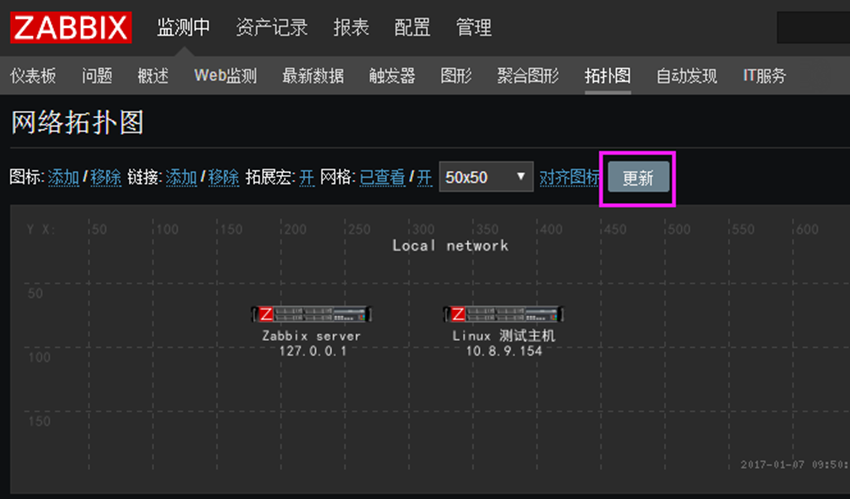
Task: Click the Linux 测试主机 label text
Action: pyautogui.click(x=504, y=336)
